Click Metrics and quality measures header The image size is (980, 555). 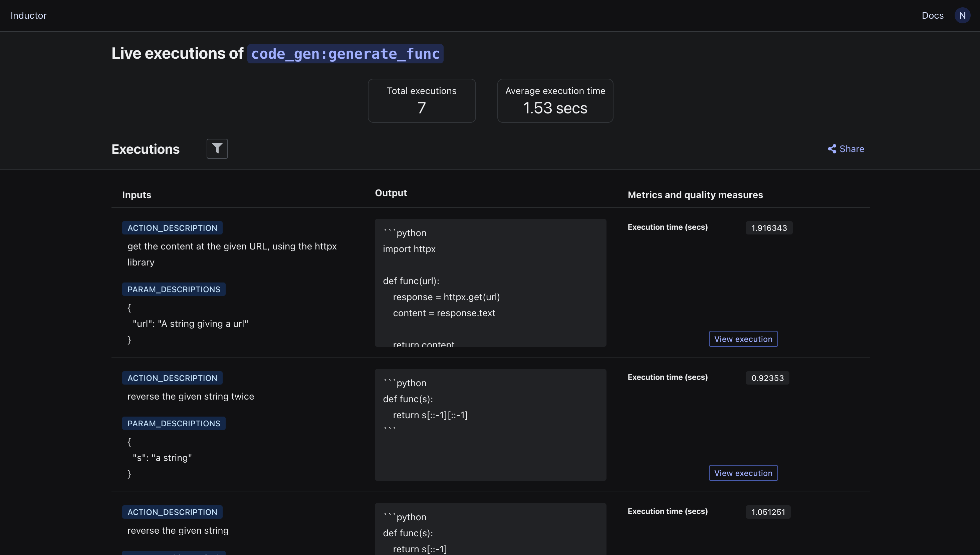coord(695,195)
